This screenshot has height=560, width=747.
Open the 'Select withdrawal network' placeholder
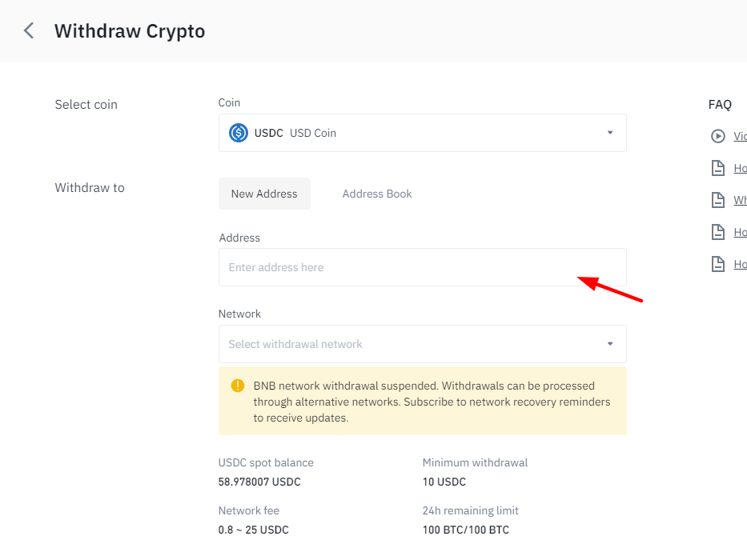tap(295, 344)
